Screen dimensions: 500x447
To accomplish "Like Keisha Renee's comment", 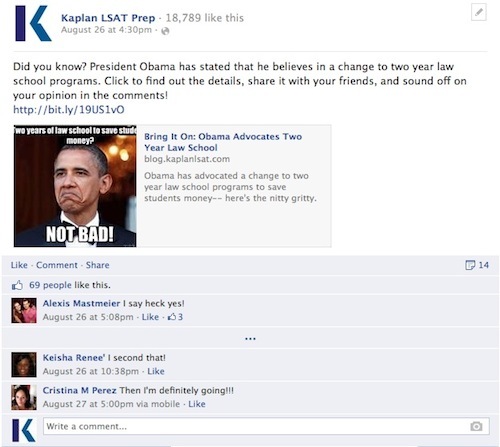I will [x=156, y=371].
